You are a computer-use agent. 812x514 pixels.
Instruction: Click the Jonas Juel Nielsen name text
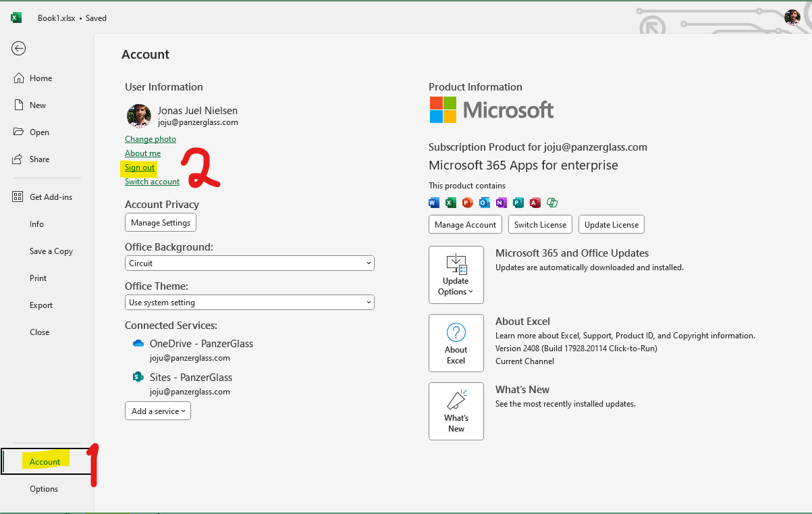point(198,111)
